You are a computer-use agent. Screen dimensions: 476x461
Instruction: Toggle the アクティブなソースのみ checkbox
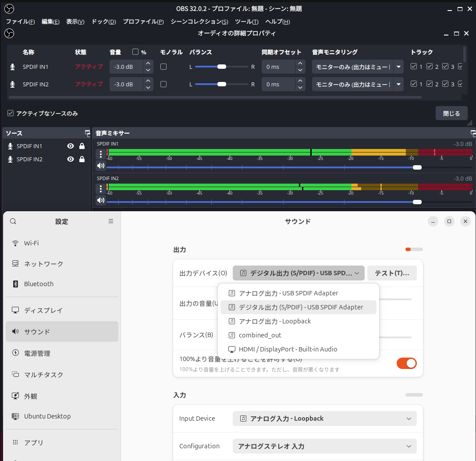click(11, 113)
